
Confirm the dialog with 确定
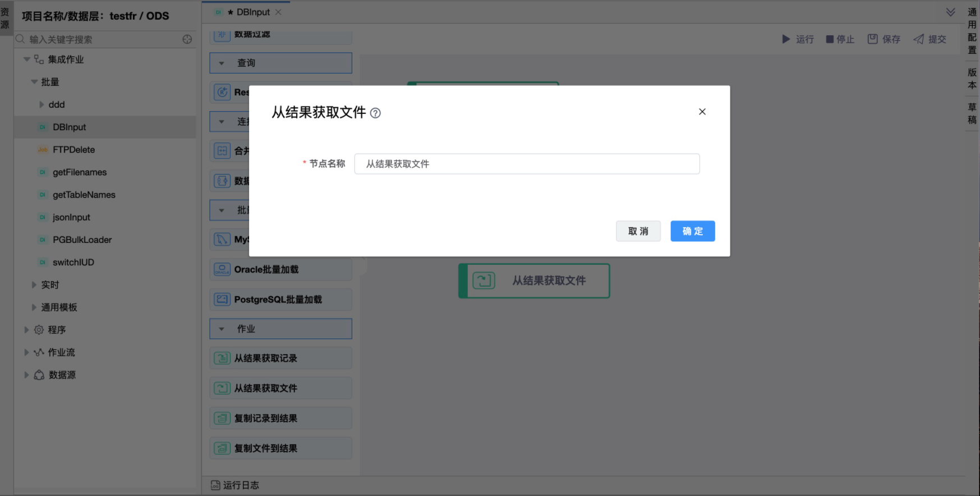(x=692, y=231)
